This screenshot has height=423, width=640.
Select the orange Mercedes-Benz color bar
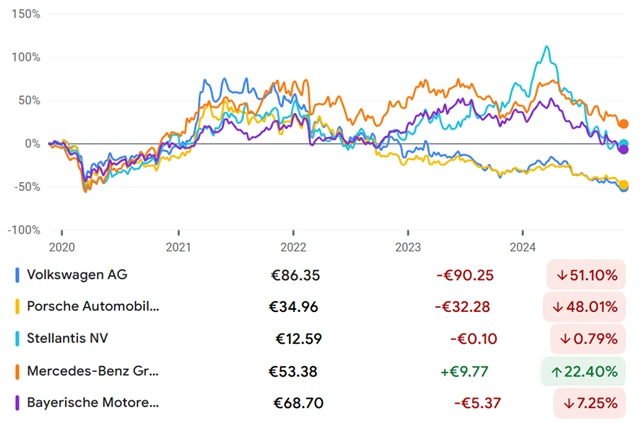17,371
